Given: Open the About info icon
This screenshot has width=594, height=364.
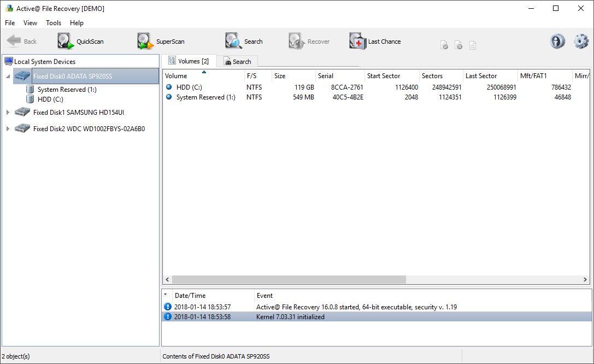Looking at the screenshot, I should click(557, 42).
